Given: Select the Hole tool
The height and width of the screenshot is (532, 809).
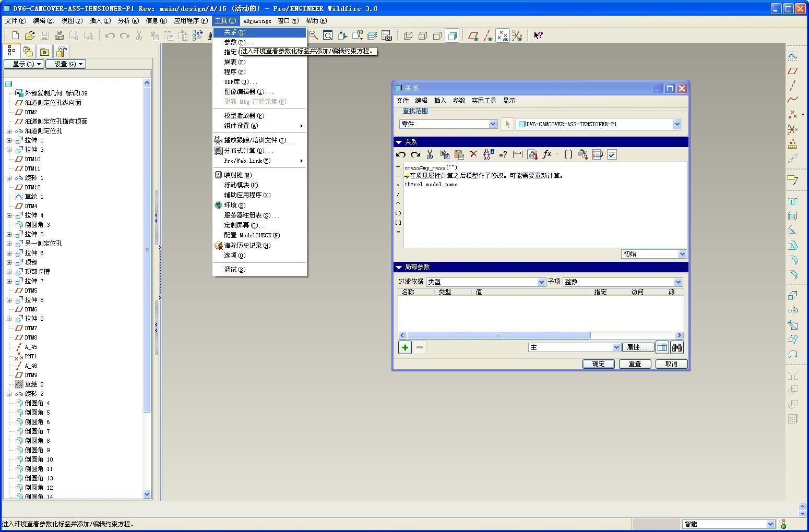Looking at the screenshot, I should click(x=792, y=201).
